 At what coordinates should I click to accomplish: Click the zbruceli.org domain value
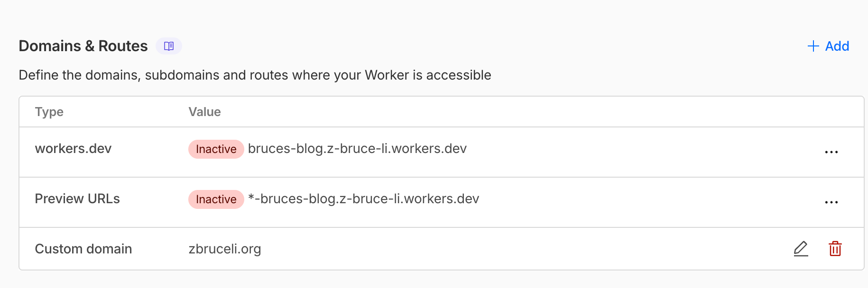coord(224,249)
